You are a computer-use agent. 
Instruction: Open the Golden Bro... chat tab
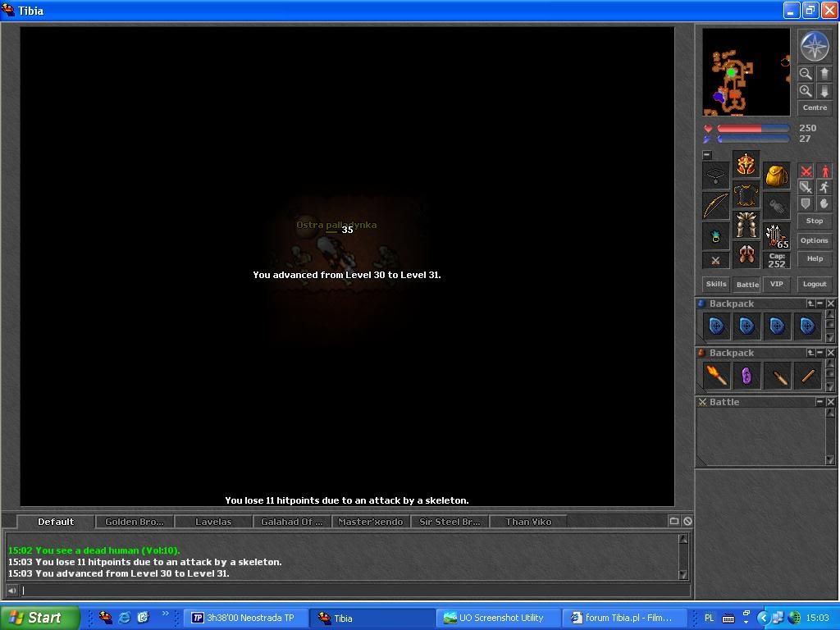coord(135,522)
